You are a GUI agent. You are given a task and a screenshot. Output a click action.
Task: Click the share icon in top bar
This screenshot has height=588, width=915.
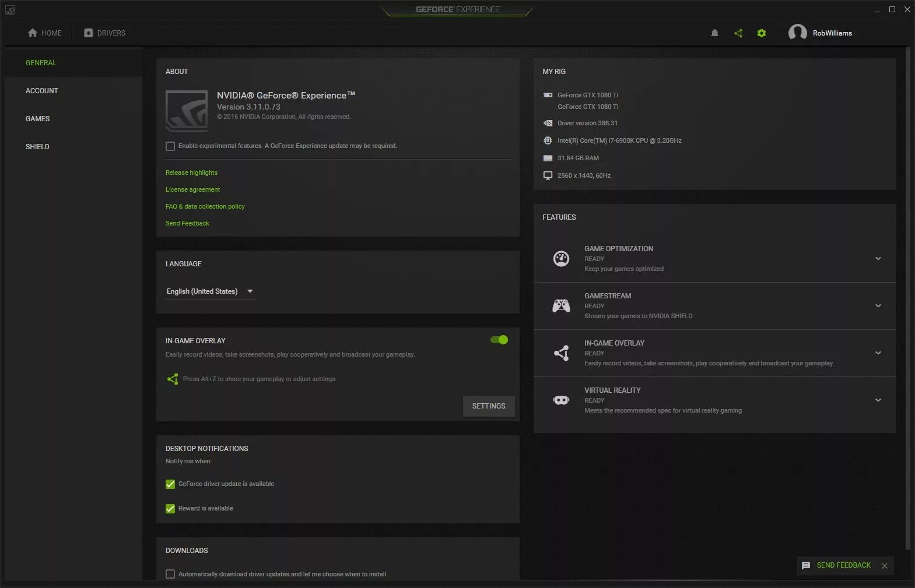pos(738,33)
